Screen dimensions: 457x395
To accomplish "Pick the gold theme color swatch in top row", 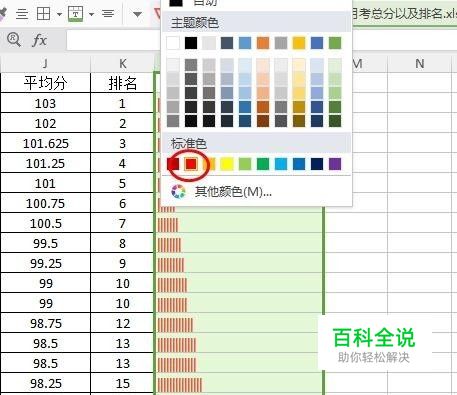I will [x=299, y=43].
